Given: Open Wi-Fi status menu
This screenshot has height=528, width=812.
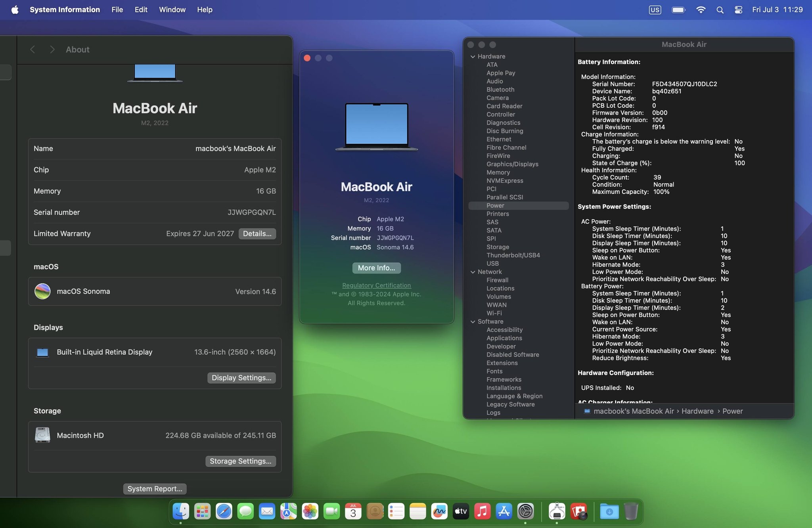Looking at the screenshot, I should click(x=701, y=10).
